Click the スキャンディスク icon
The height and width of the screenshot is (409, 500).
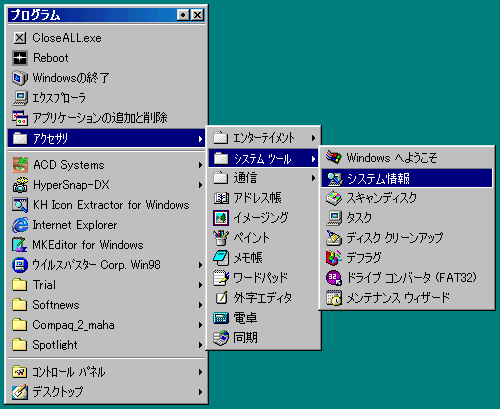(334, 198)
